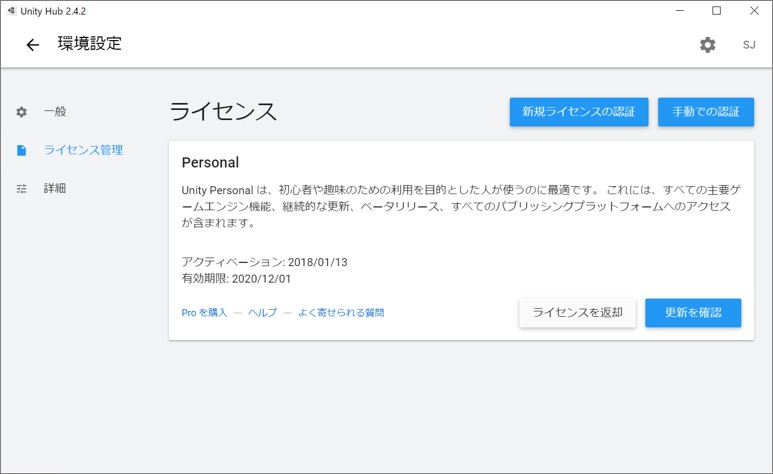Click the Unity Hub logo in title bar
The image size is (773, 474).
(x=12, y=10)
